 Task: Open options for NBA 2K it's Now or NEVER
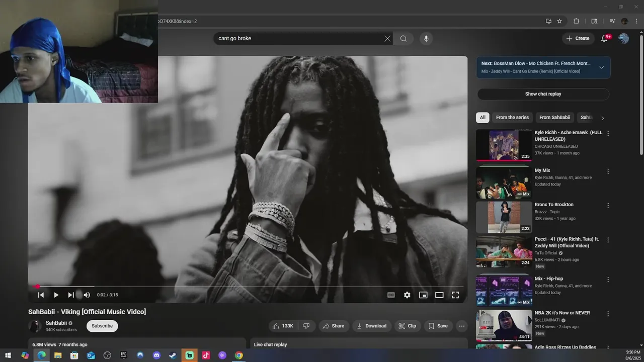pos(608,314)
